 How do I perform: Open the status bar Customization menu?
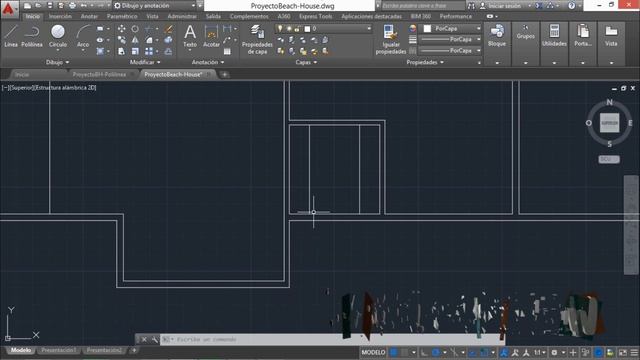click(634, 352)
